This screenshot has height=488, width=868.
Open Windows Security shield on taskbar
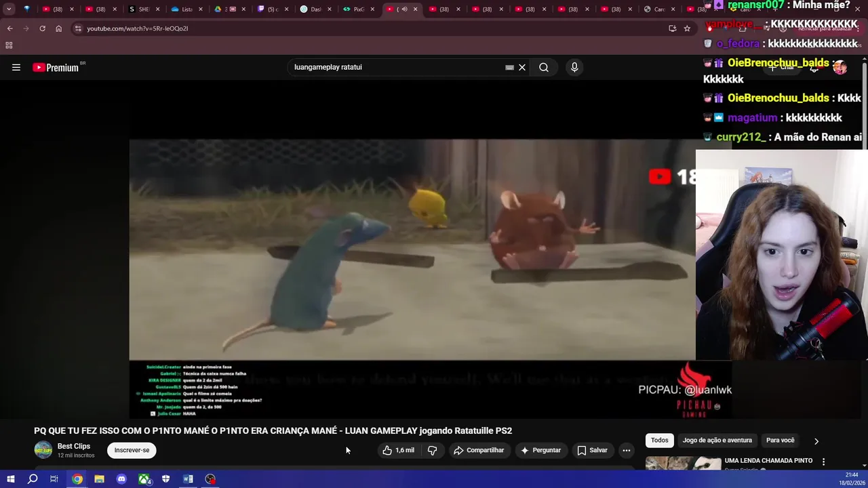pyautogui.click(x=165, y=479)
